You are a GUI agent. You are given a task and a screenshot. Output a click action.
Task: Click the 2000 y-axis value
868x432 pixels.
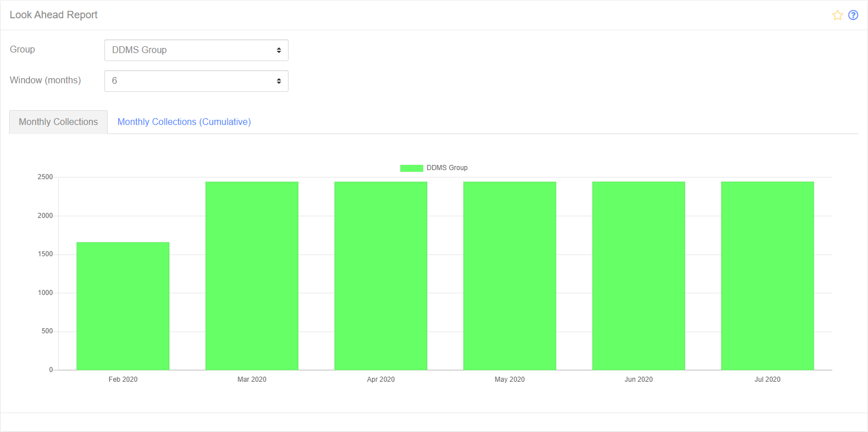46,216
